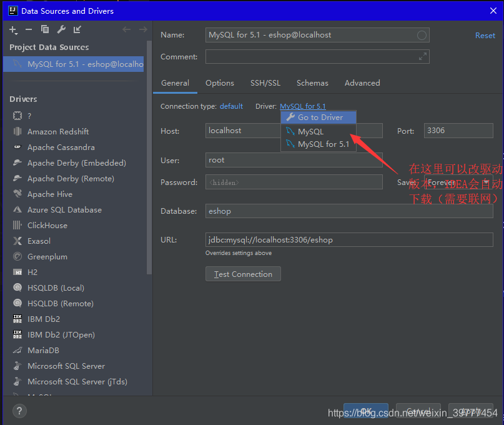This screenshot has height=425, width=504.
Task: Choose MySQL driver in popup menu
Action: (x=319, y=132)
